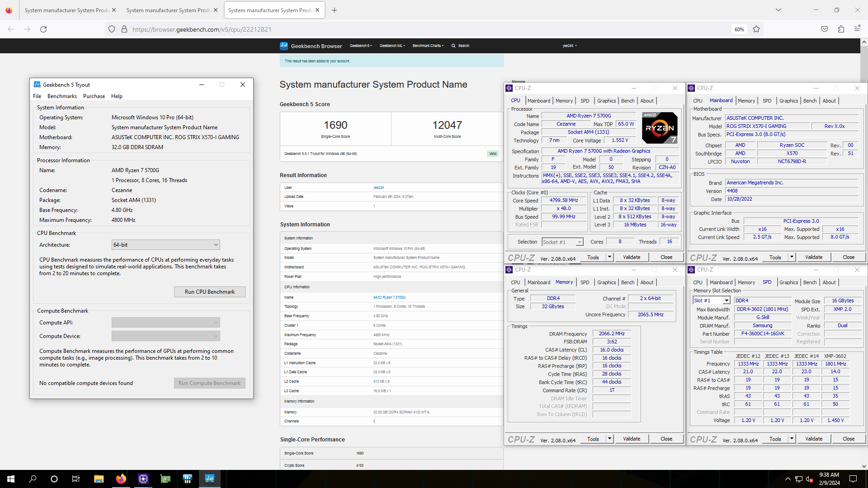
Task: Open Slot #1 dropdown in CPU-Z SPD window
Action: [x=726, y=300]
